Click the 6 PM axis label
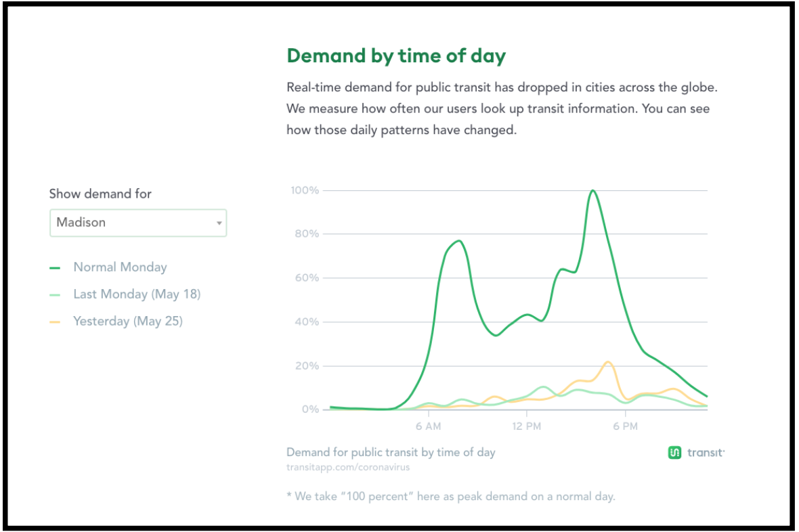Screen dimensions: 799x532 (x=625, y=426)
